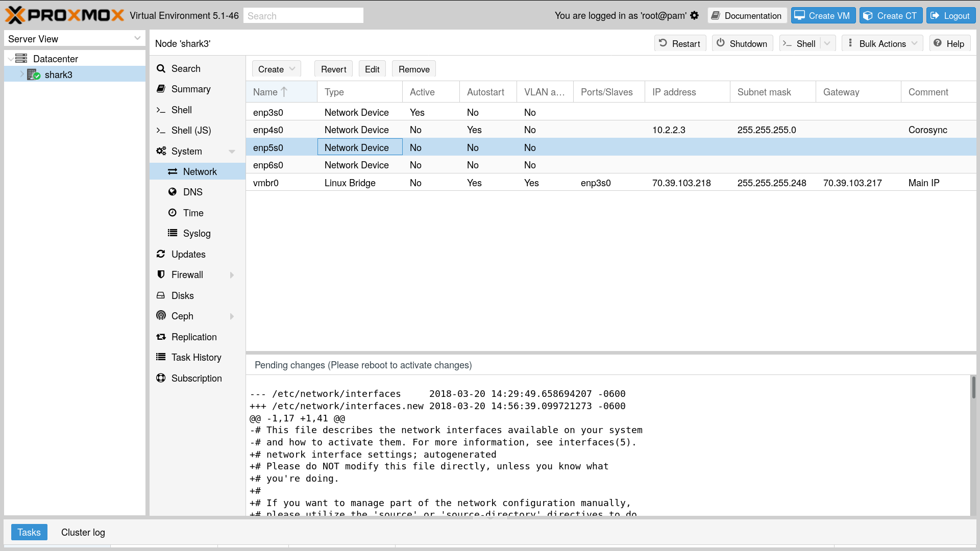Click the Remove button

(x=414, y=69)
